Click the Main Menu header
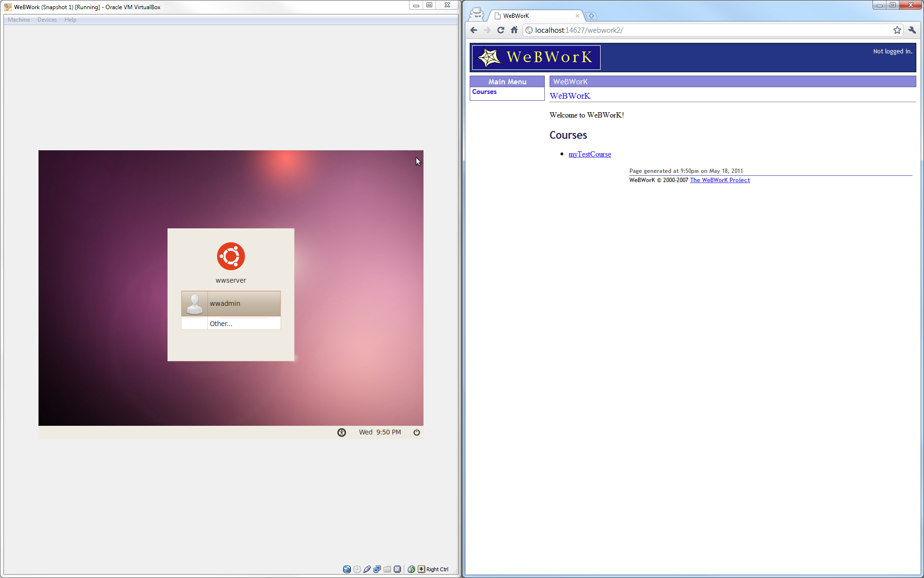 click(507, 82)
